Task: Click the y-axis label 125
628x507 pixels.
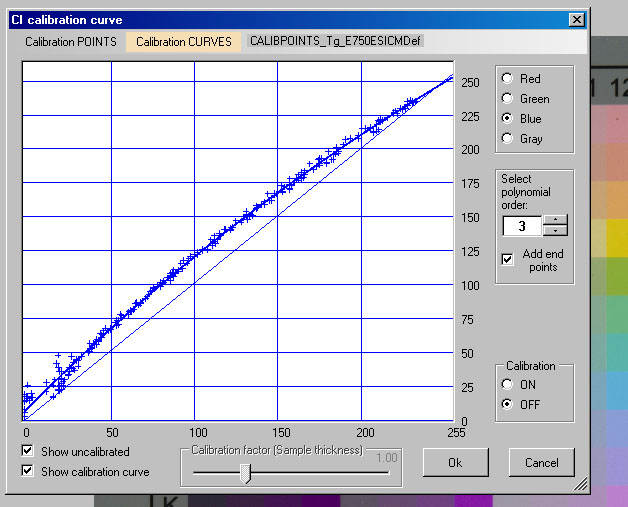Action: click(x=470, y=251)
